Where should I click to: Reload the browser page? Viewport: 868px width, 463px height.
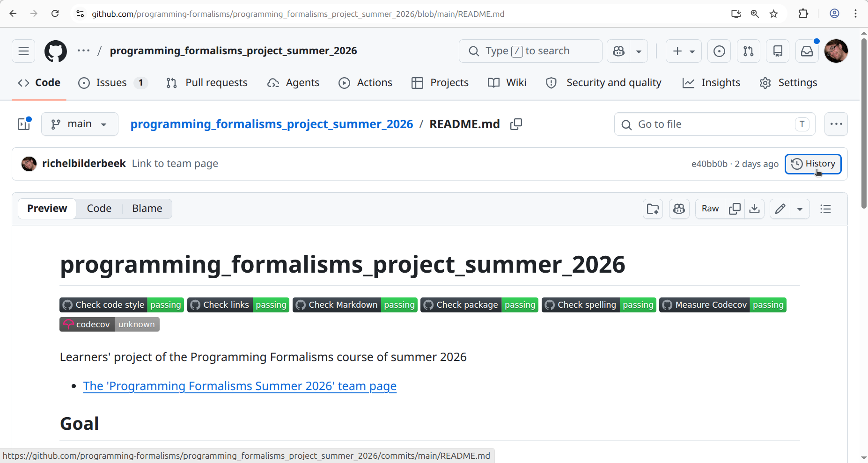[x=55, y=14]
